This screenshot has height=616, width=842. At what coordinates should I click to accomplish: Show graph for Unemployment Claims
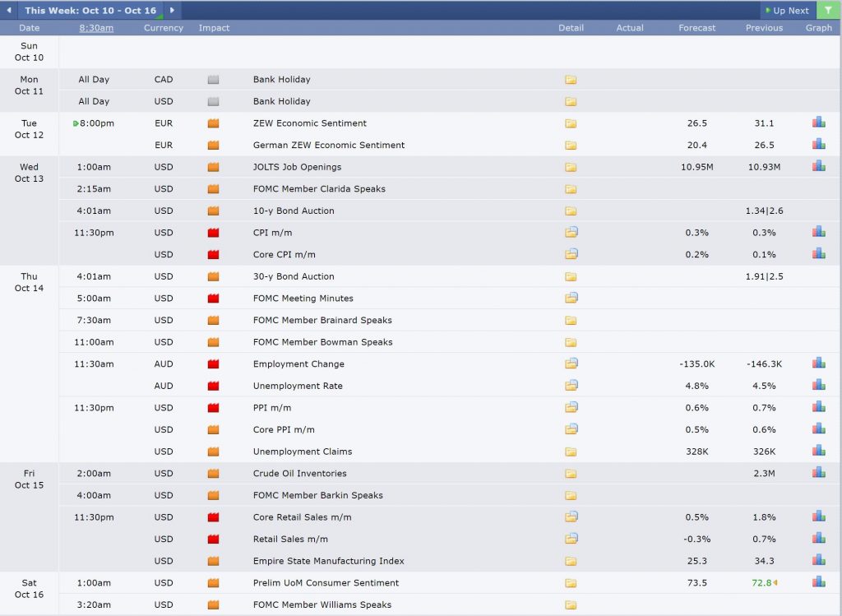click(x=819, y=451)
